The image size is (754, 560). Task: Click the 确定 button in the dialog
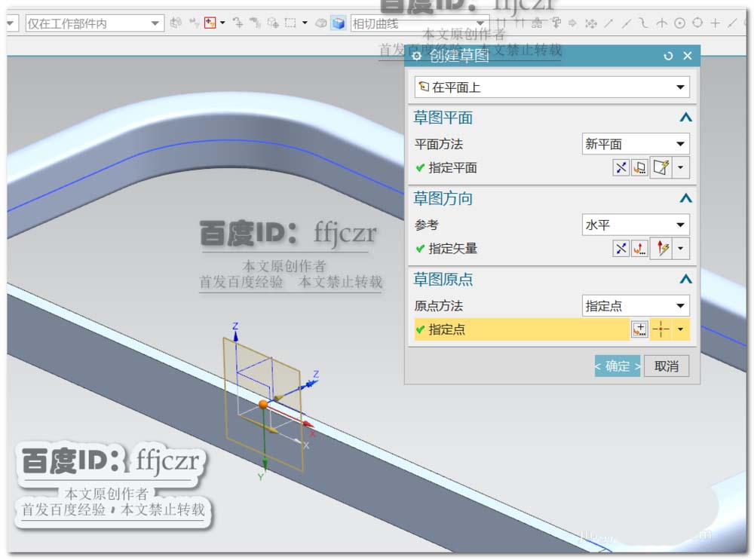[618, 366]
